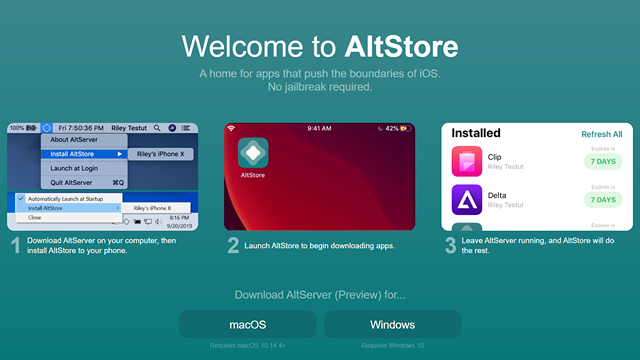Choose Install AltStore in the Windows tray menu

(x=69, y=208)
